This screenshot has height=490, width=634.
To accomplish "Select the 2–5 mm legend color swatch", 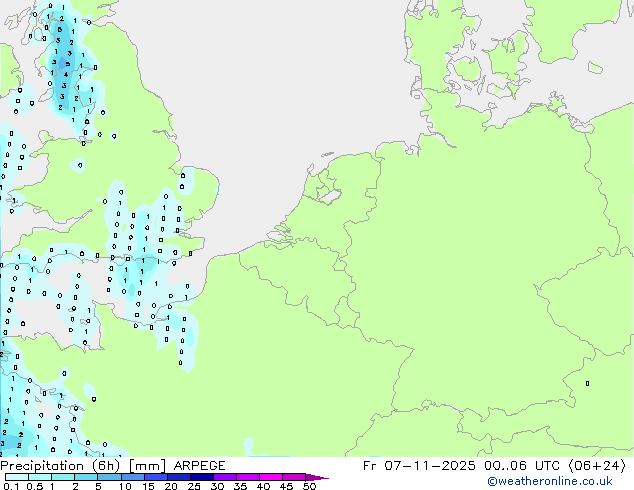I will coord(86,477).
